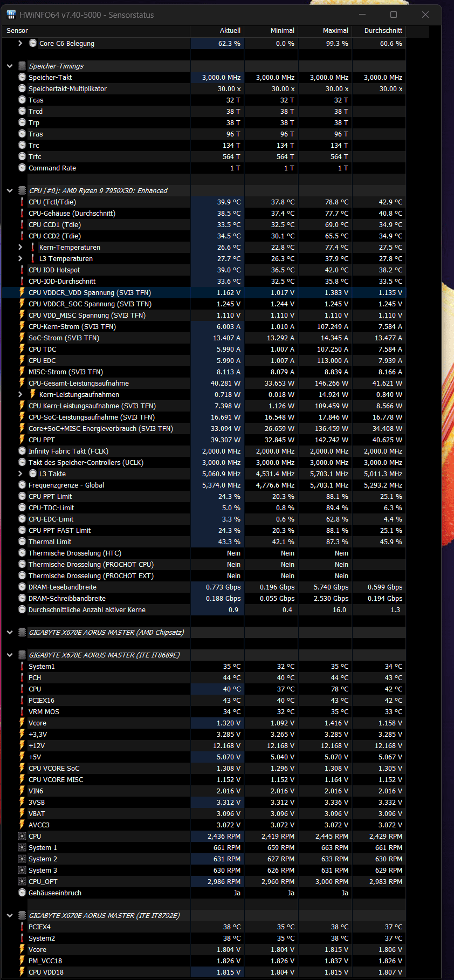The width and height of the screenshot is (454, 980).
Task: Click the Maximal column header
Action: pos(325,31)
